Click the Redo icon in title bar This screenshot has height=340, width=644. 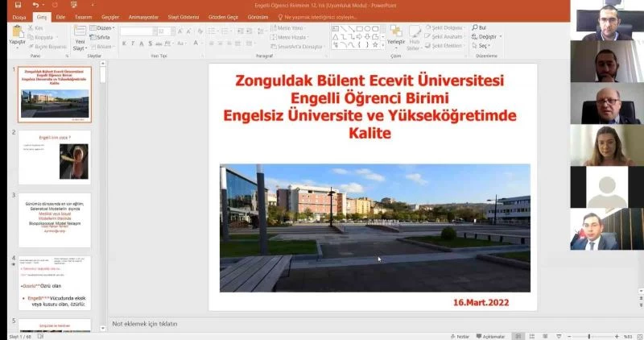55,5
